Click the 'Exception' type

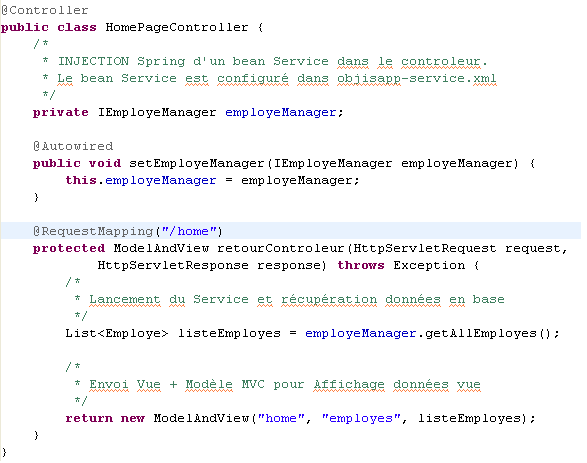(x=429, y=265)
